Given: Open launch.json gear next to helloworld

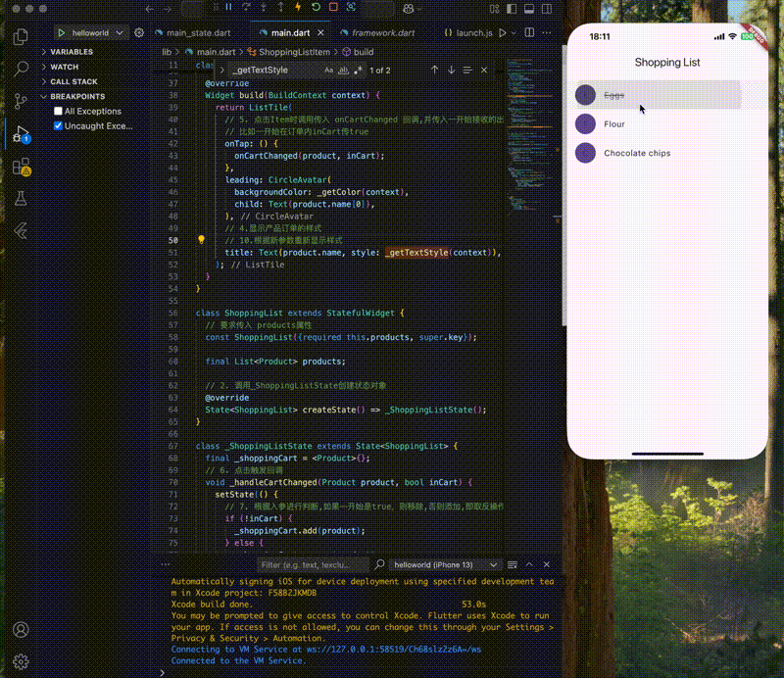Looking at the screenshot, I should (139, 33).
